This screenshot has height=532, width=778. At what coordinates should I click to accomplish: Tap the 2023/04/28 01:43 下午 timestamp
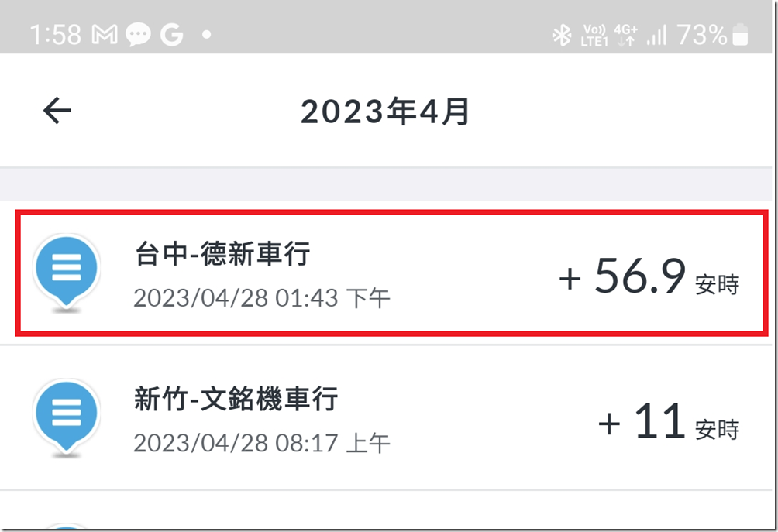262,298
